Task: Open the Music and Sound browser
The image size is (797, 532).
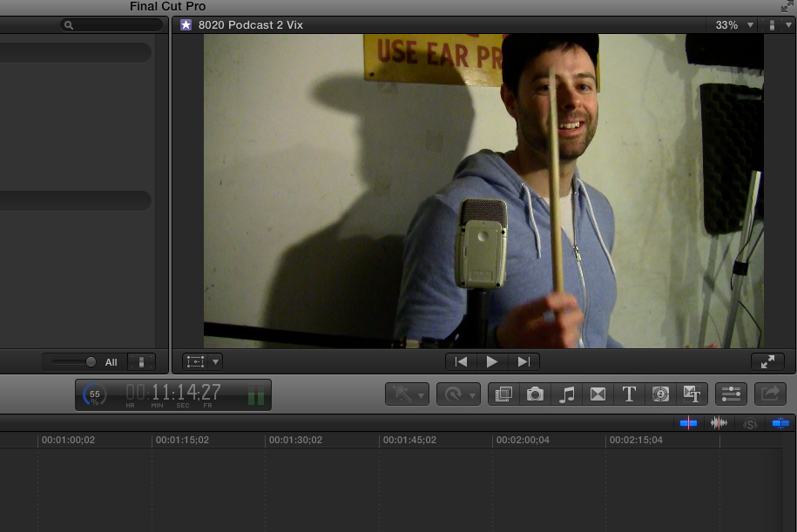Action: [x=566, y=394]
